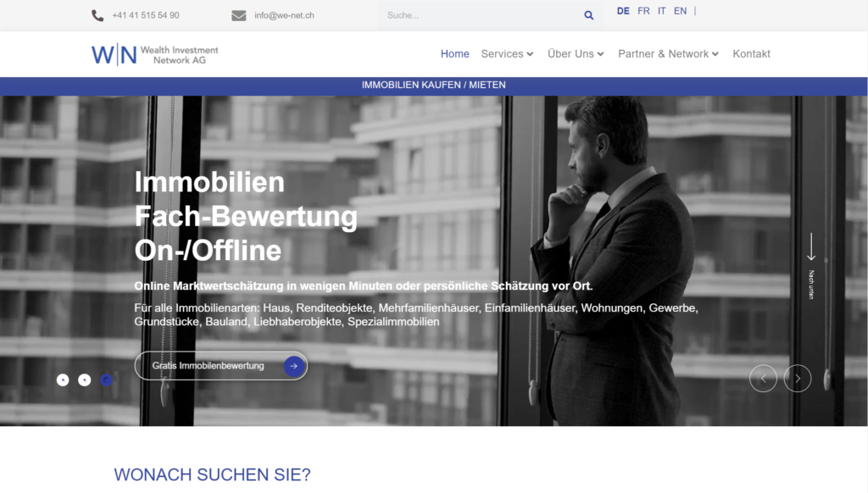The width and height of the screenshot is (868, 493).
Task: Click the envelope email icon
Action: [x=239, y=15]
